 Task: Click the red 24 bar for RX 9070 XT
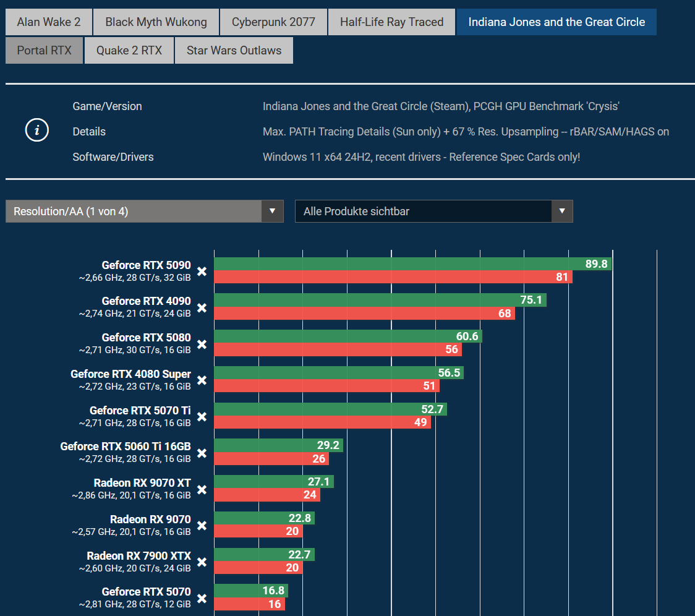tap(267, 495)
